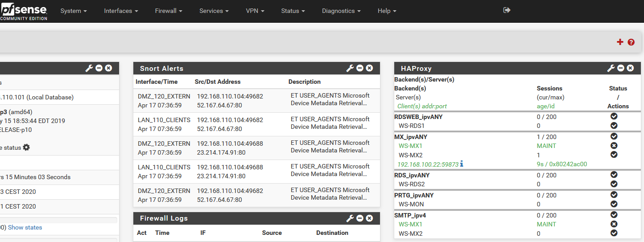Click PRTG_ipvANY backend status check icon
644x242 pixels.
(x=614, y=195)
